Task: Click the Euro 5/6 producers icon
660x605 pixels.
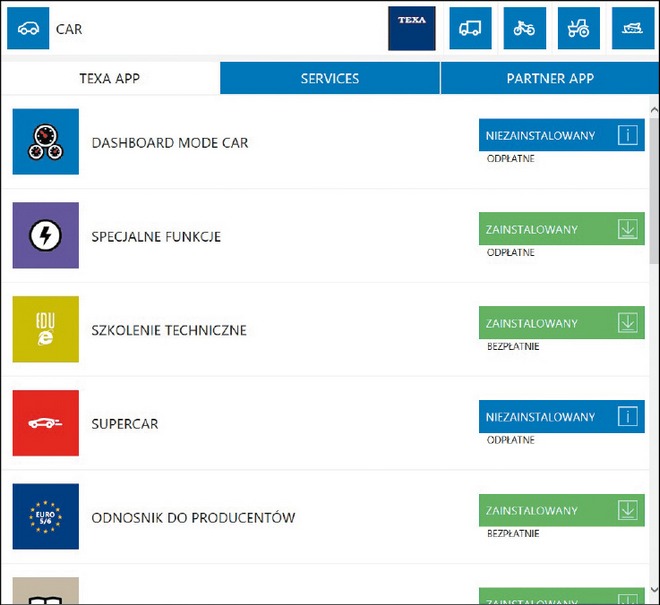Action: tap(46, 517)
